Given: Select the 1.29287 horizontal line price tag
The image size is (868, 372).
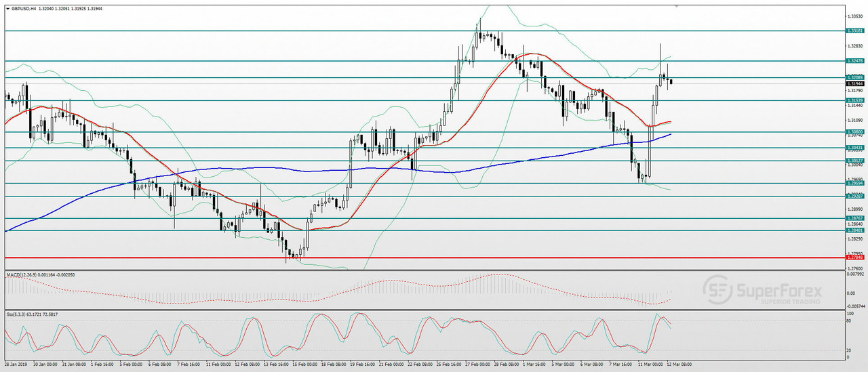Looking at the screenshot, I should tap(854, 196).
